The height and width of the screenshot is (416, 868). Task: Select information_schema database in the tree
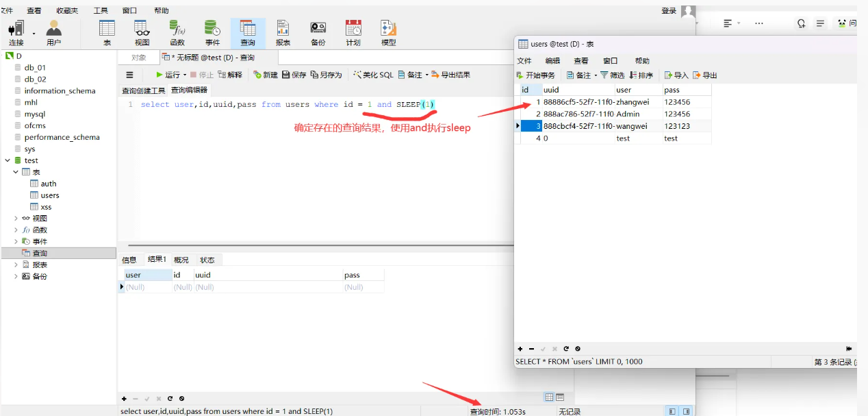(60, 90)
